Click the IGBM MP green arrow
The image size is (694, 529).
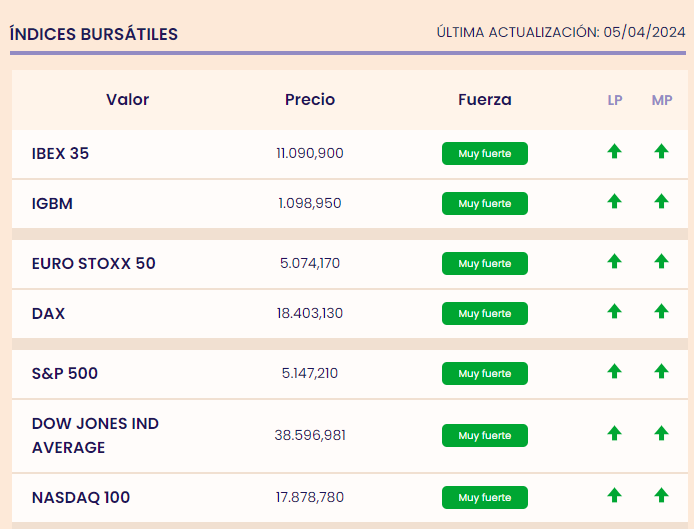coord(661,202)
